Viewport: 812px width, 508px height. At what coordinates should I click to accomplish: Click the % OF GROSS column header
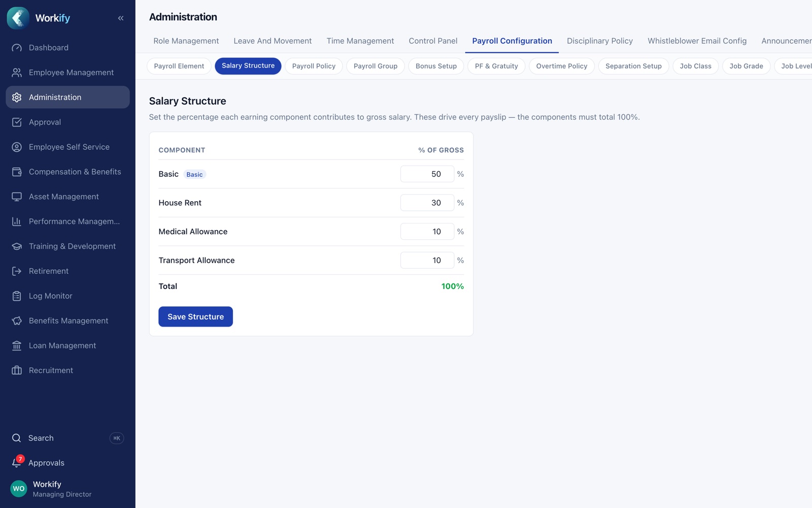[441, 150]
